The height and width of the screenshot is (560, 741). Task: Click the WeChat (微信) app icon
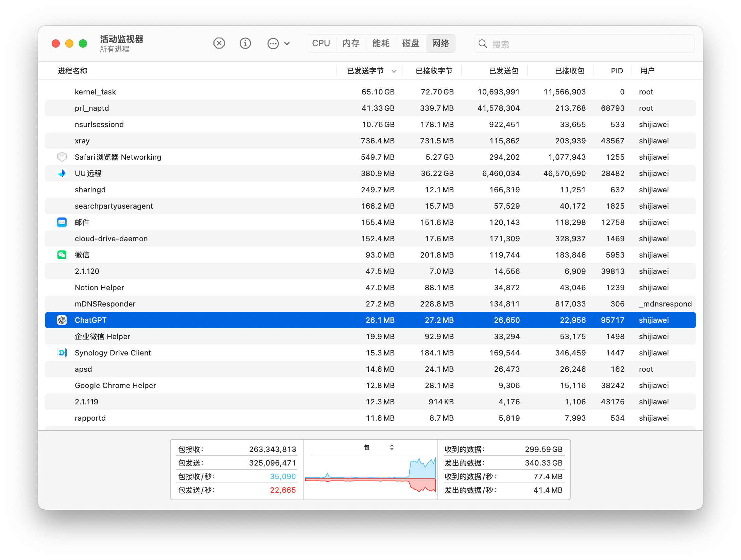point(62,255)
